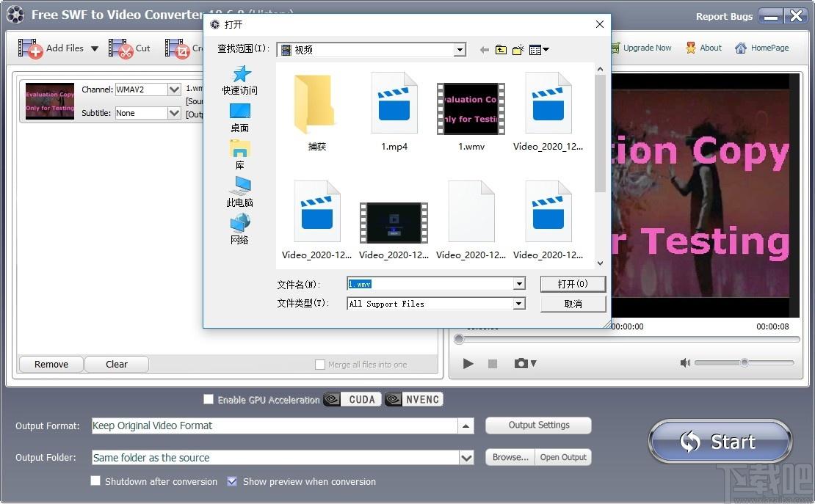815x504 pixels.
Task: Open Output Settings
Action: tap(538, 425)
